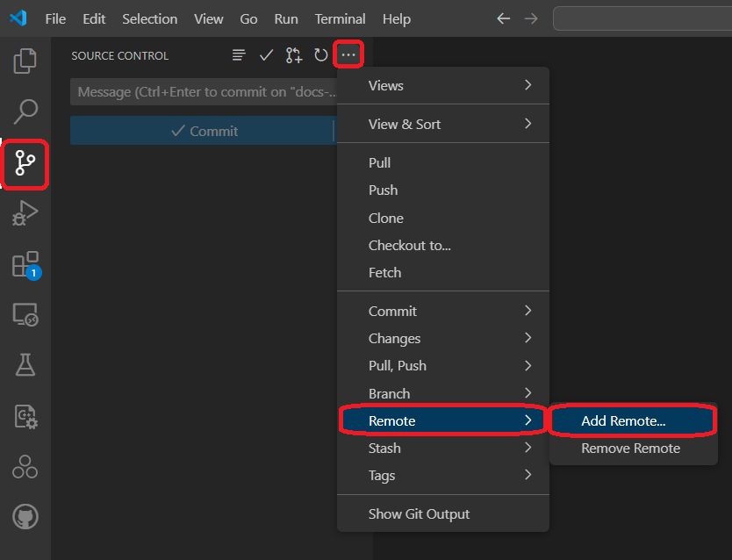The image size is (732, 560).
Task: Click the checkmark commit icon in header
Action: [267, 55]
